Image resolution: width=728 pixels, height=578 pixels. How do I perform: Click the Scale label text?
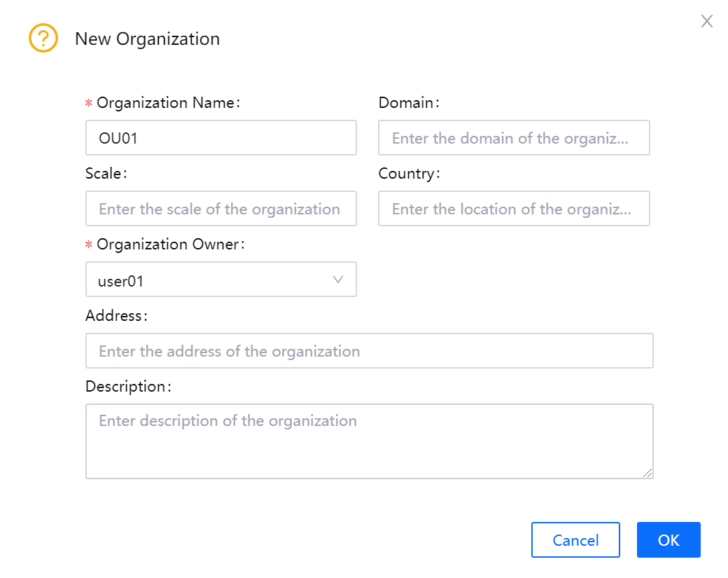pos(104,174)
